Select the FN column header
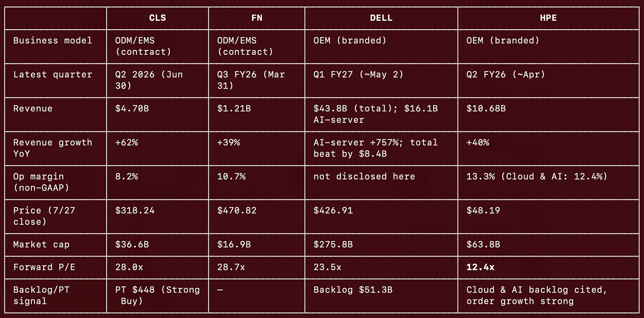 coord(257,18)
